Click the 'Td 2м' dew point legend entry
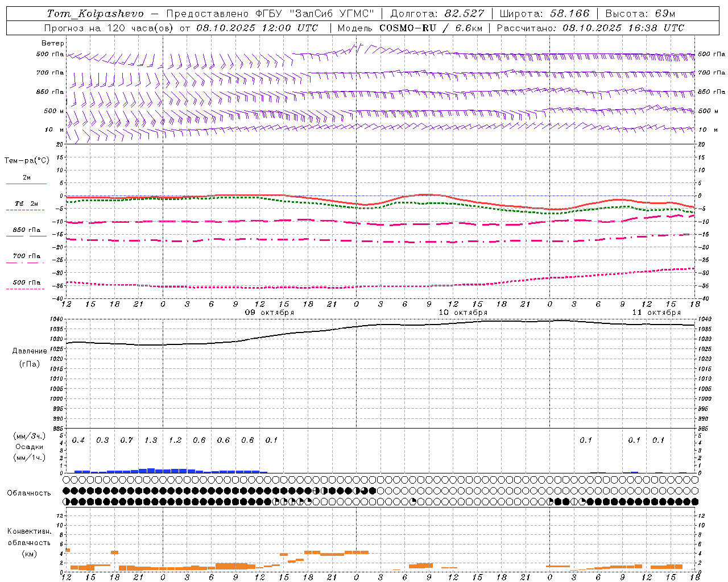 (27, 203)
